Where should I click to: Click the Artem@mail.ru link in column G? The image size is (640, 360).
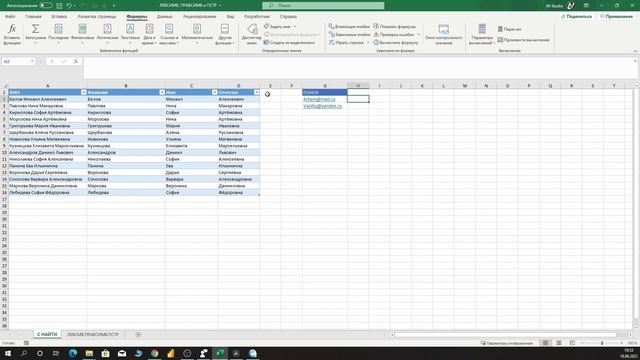[319, 99]
